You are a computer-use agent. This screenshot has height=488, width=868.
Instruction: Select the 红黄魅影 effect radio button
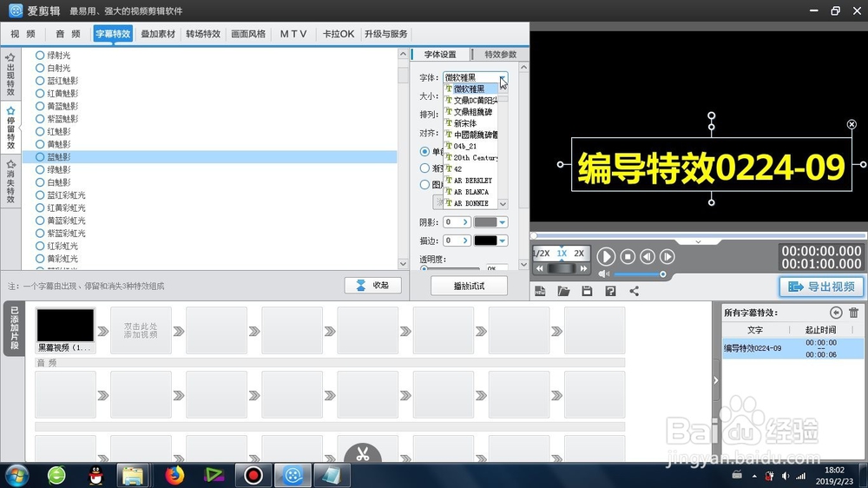tap(40, 94)
